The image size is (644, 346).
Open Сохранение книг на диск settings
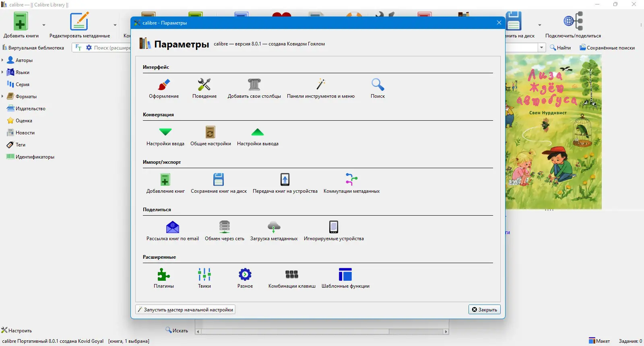[219, 183]
